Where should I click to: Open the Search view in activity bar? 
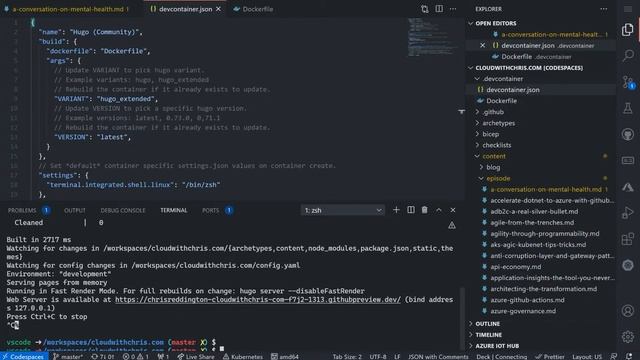tap(628, 55)
